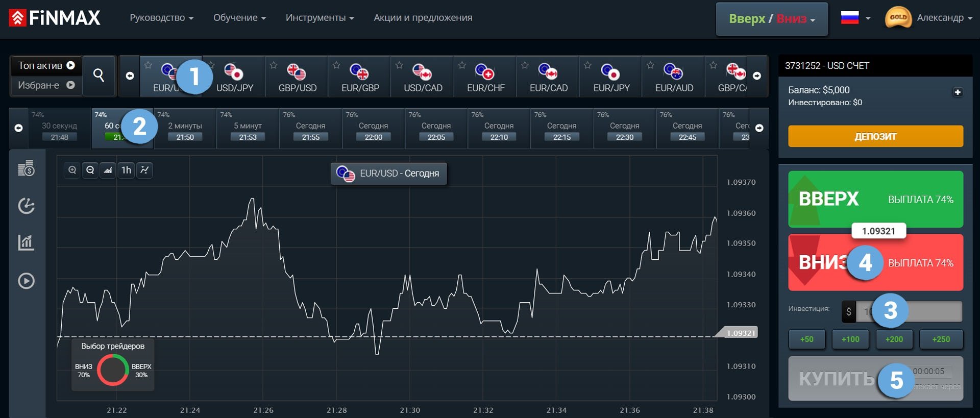This screenshot has height=418, width=980.
Task: Select the EUR/JPY flag pair icon
Action: (610, 72)
